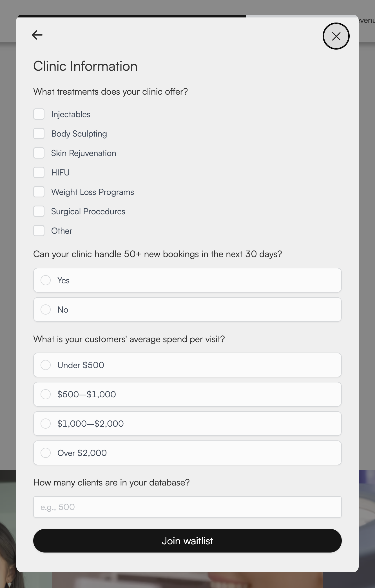
Task: Click the Skin Rejuvenation label text
Action: tap(84, 153)
